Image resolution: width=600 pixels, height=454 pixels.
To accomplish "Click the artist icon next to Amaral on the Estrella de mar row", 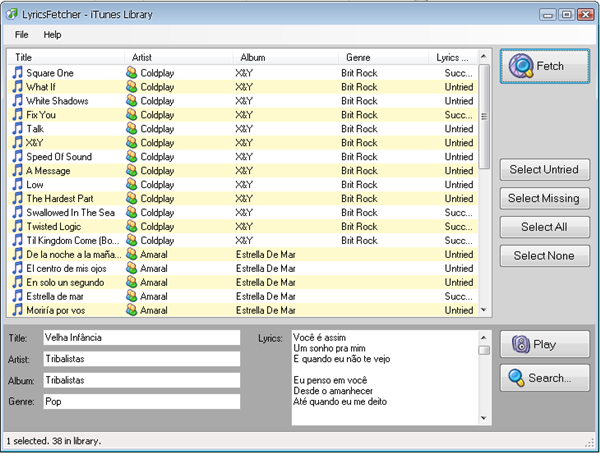I will (x=131, y=297).
